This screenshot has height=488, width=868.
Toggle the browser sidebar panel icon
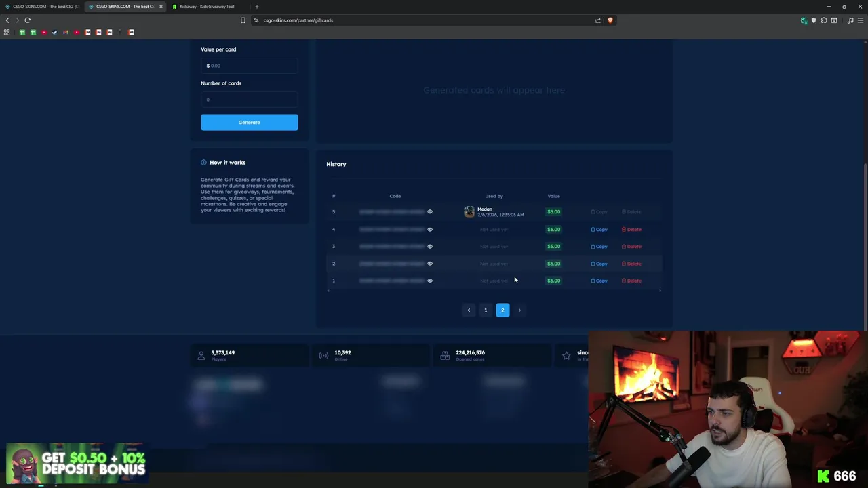[834, 20]
